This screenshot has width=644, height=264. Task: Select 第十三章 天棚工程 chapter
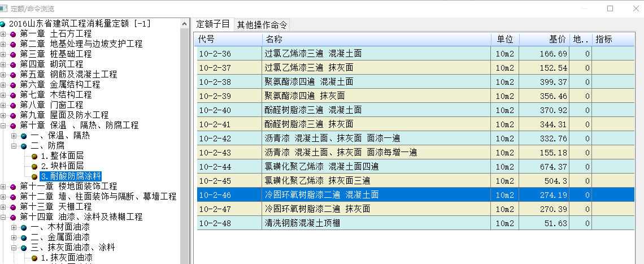click(55, 207)
